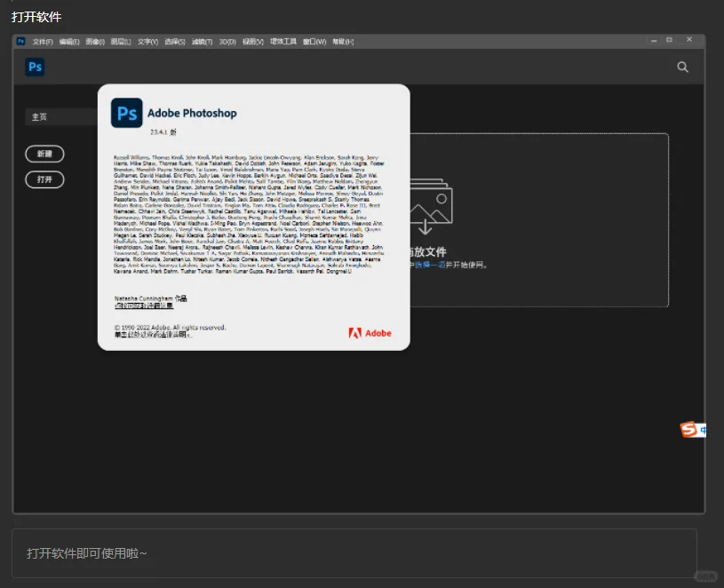Open the 窗口(W) menu
The image size is (724, 588).
(314, 42)
